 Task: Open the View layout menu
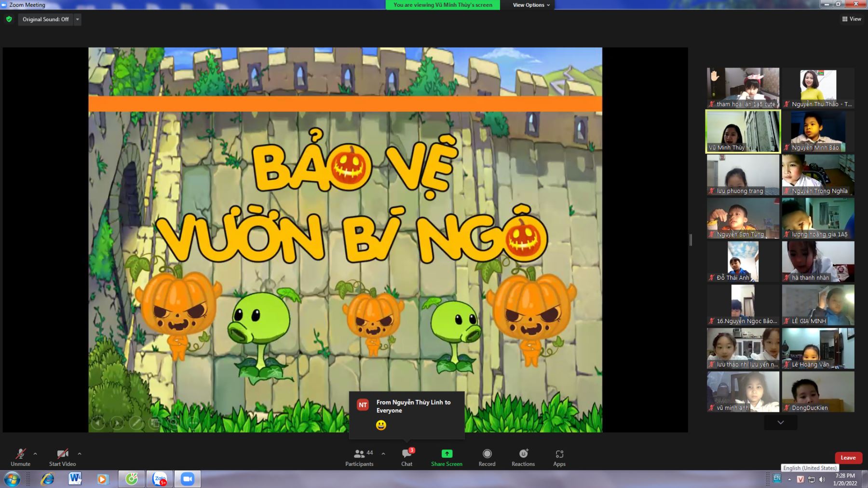(x=852, y=19)
